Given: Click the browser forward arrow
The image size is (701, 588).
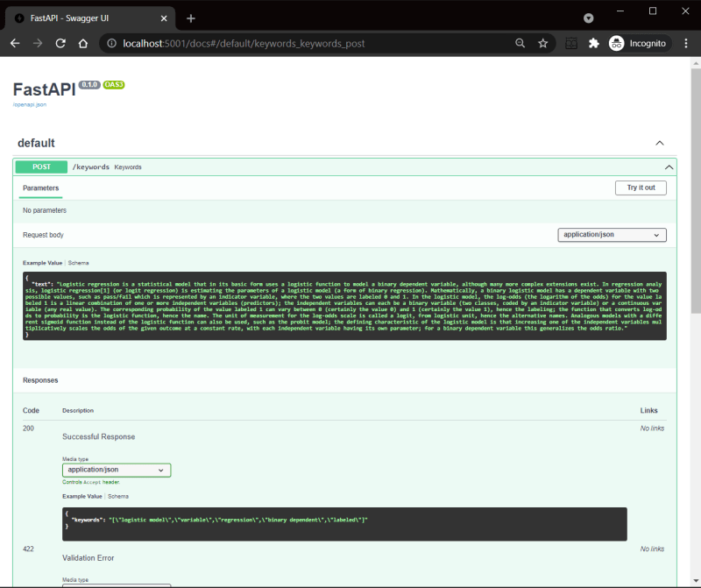Looking at the screenshot, I should [38, 43].
